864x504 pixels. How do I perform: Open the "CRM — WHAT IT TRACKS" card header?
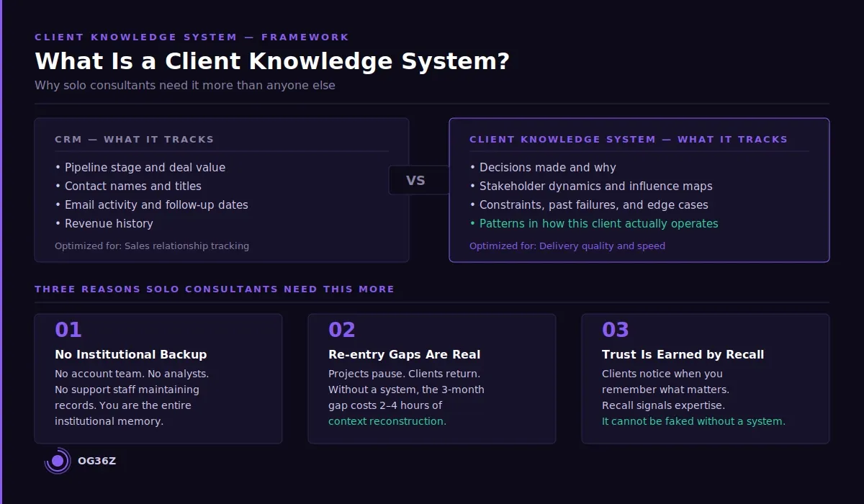134,139
